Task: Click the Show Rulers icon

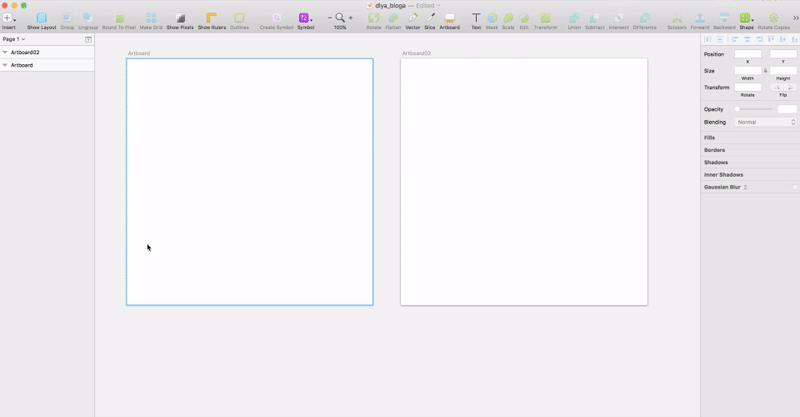Action: [x=211, y=19]
